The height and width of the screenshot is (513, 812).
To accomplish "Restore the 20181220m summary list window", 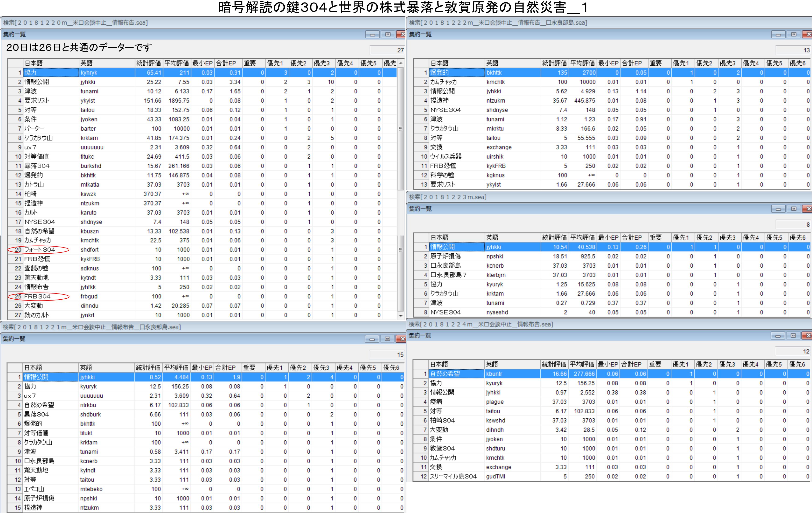I will click(388, 34).
